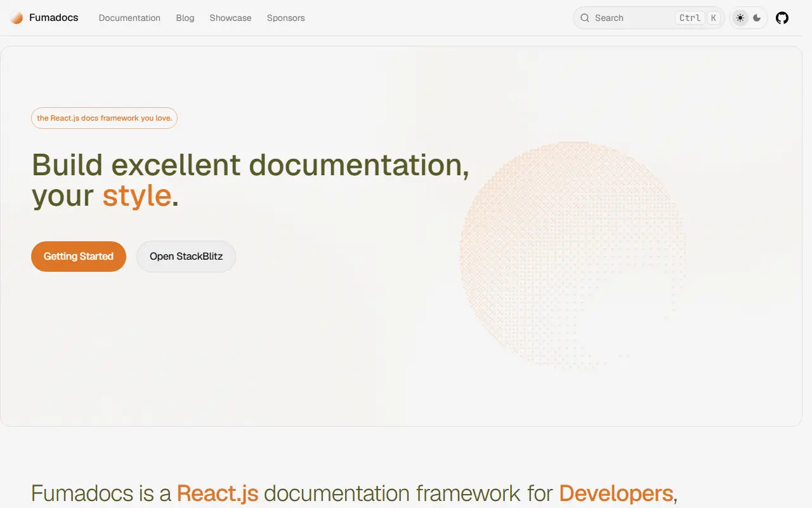Switch to dark theme moon icon

click(757, 18)
